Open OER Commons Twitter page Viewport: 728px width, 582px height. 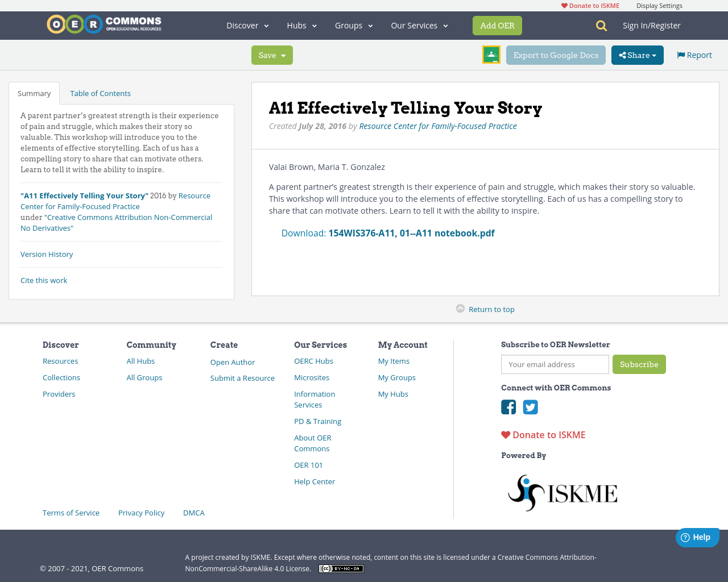coord(530,407)
